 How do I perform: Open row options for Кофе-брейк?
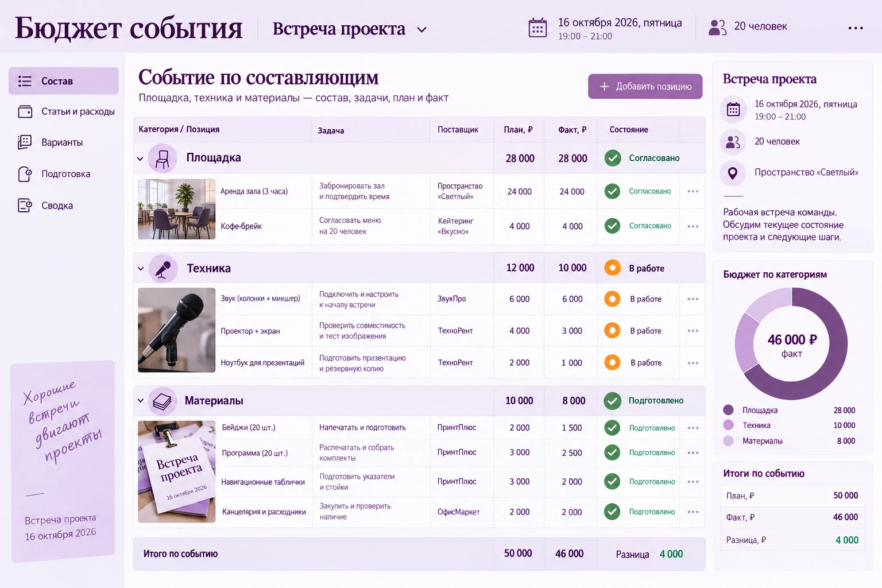[x=693, y=226]
